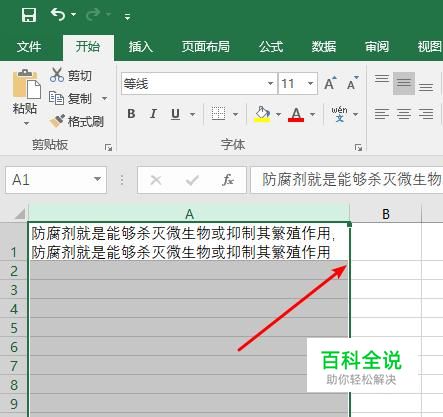Image resolution: width=443 pixels, height=417 pixels.
Task: Confirm entry with the checkmark button
Action: pos(192,180)
